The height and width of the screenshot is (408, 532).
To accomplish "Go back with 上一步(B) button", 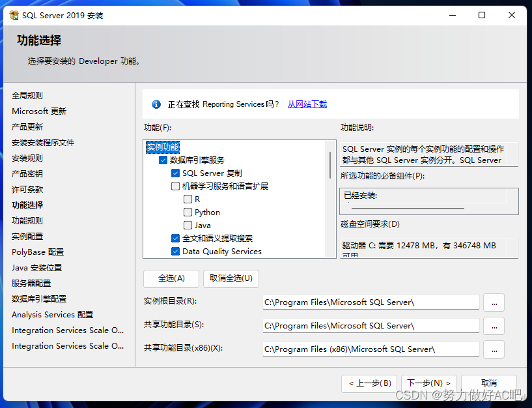I will (x=369, y=383).
